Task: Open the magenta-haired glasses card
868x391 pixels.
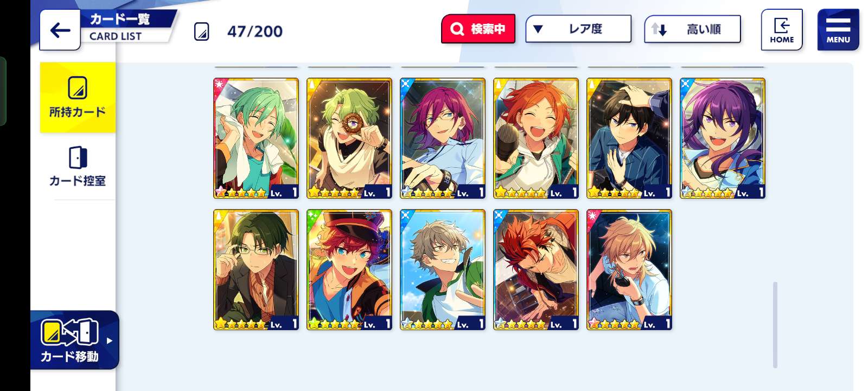Action: click(x=443, y=138)
